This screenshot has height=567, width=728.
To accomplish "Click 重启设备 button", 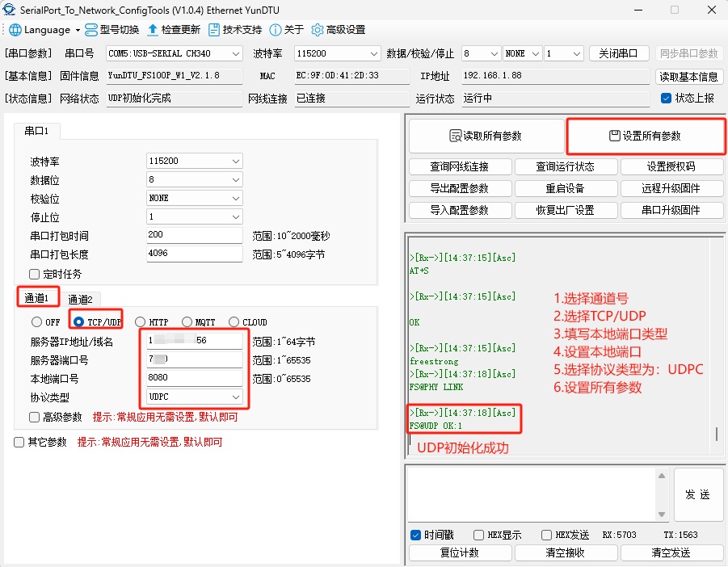I will 566,188.
